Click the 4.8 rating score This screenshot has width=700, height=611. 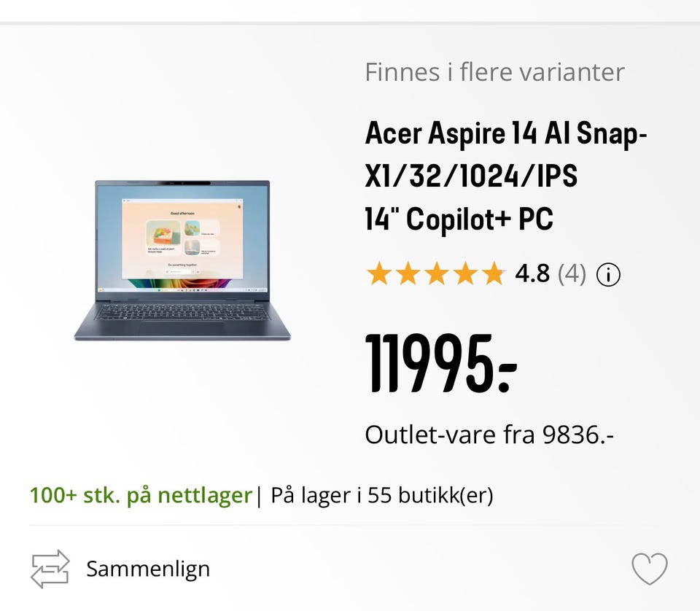tap(532, 275)
